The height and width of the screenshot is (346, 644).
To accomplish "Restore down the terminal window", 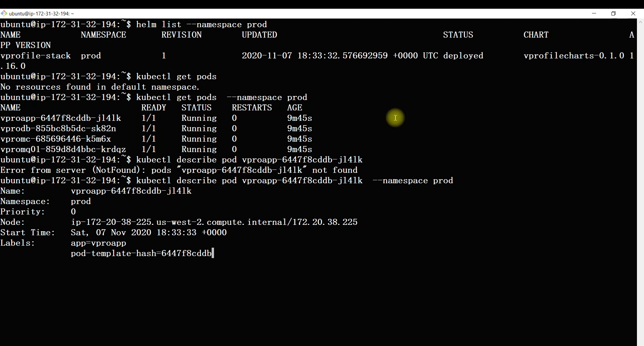I will [x=613, y=13].
